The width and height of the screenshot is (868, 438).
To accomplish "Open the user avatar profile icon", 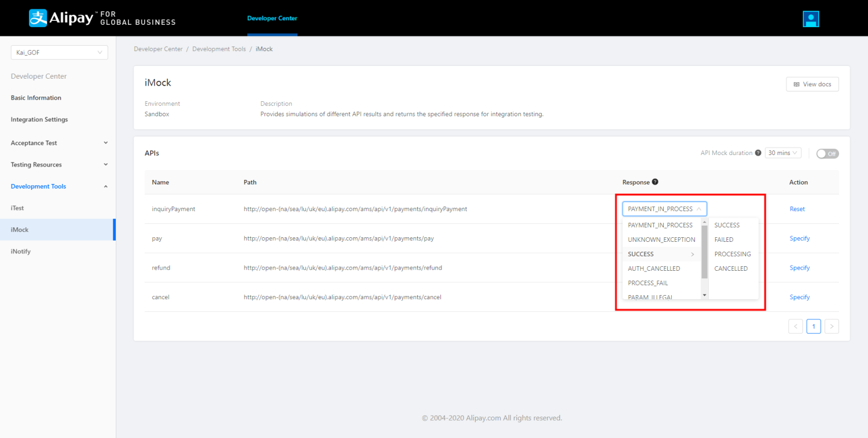I will [811, 19].
